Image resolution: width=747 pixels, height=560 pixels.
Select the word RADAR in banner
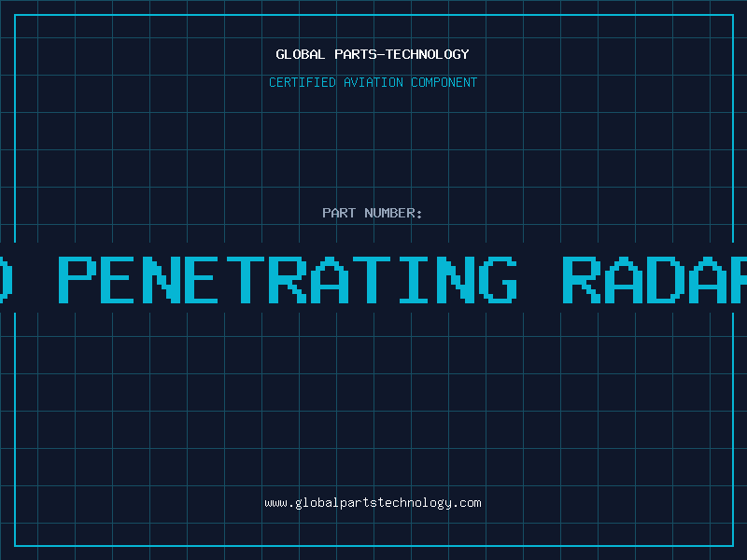(655, 280)
